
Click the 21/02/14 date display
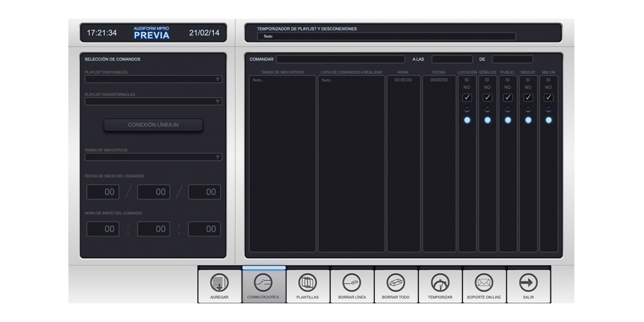[x=204, y=33]
